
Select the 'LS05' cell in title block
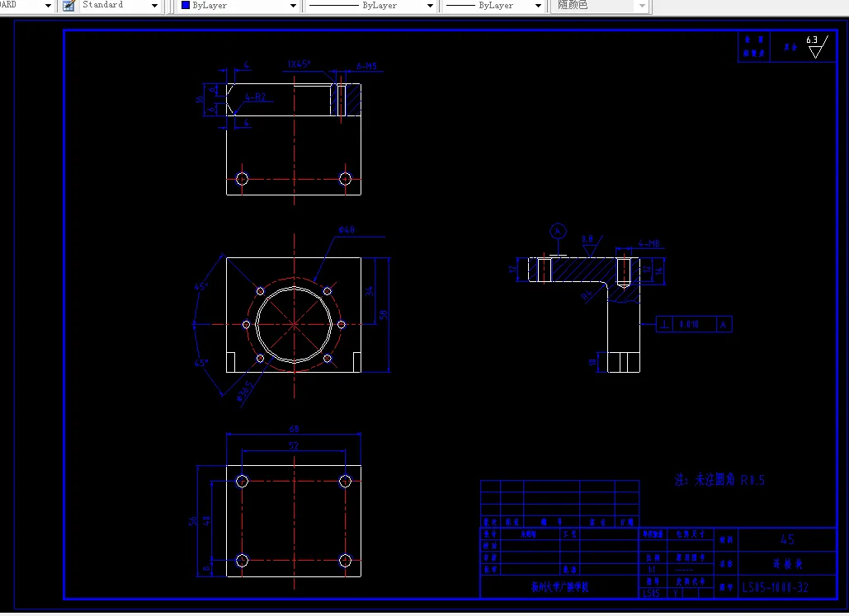tap(651, 593)
